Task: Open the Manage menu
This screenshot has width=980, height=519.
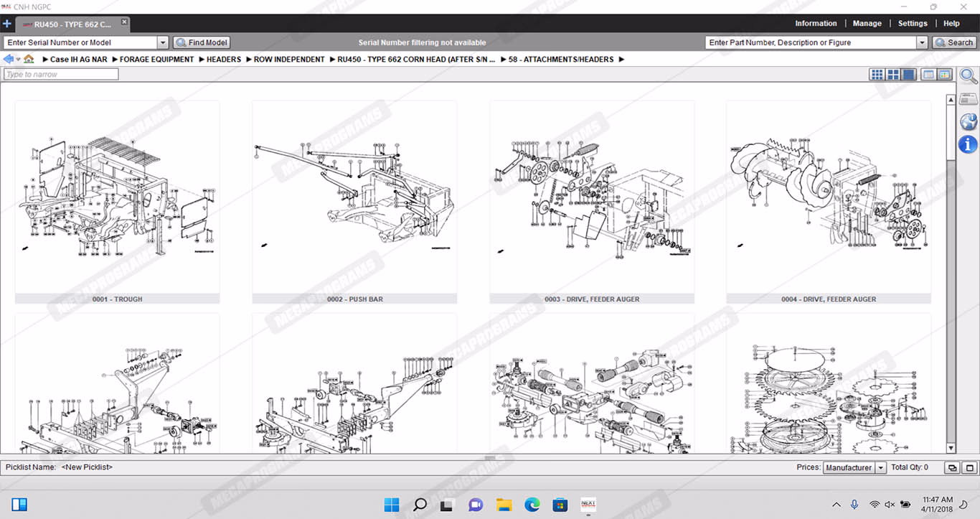Action: tap(867, 24)
